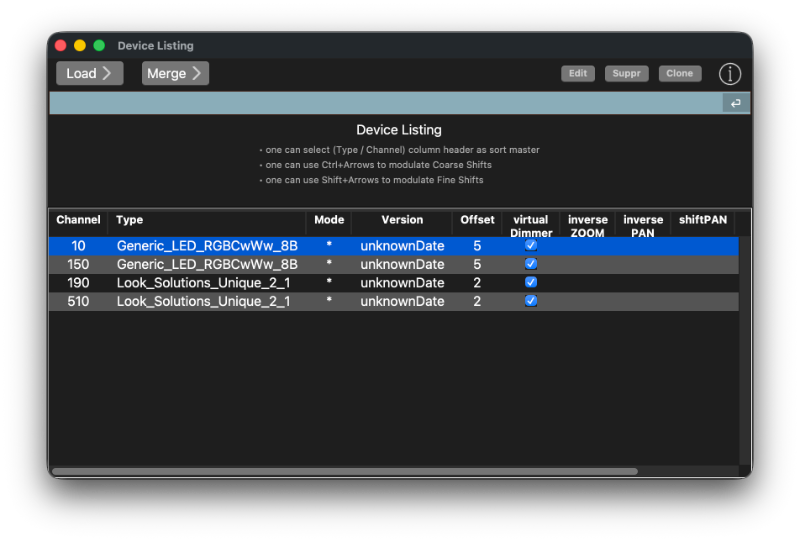
Task: Click the info icon in toolbar
Action: pos(731,74)
